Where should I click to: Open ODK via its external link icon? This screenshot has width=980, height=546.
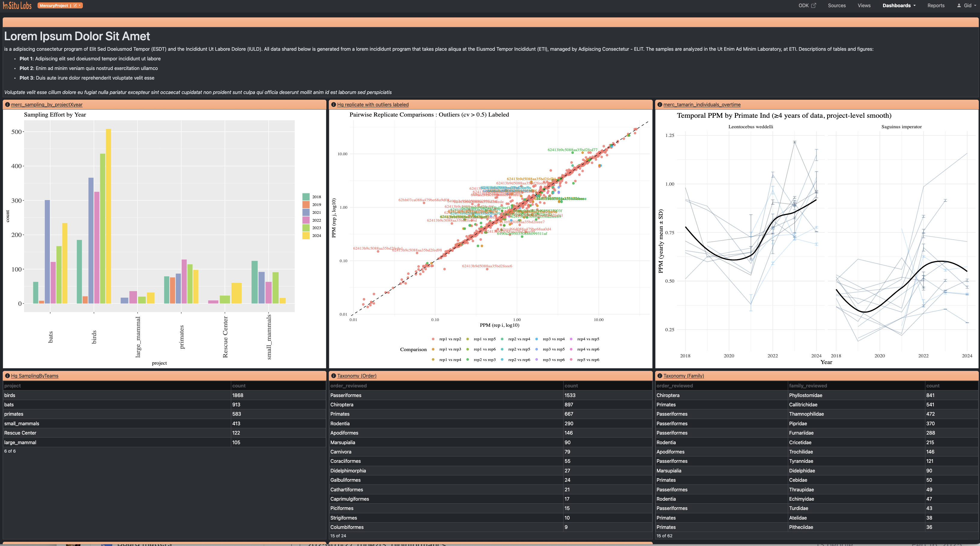coord(814,5)
